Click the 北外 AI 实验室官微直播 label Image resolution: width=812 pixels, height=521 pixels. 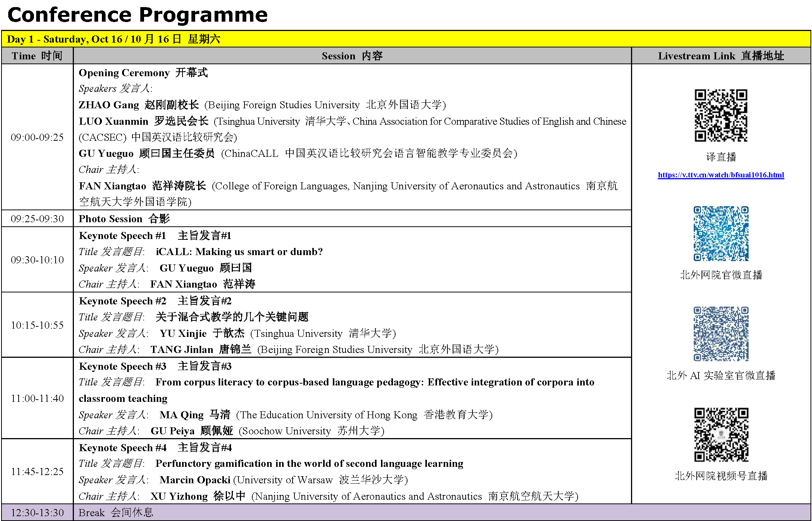tap(721, 375)
